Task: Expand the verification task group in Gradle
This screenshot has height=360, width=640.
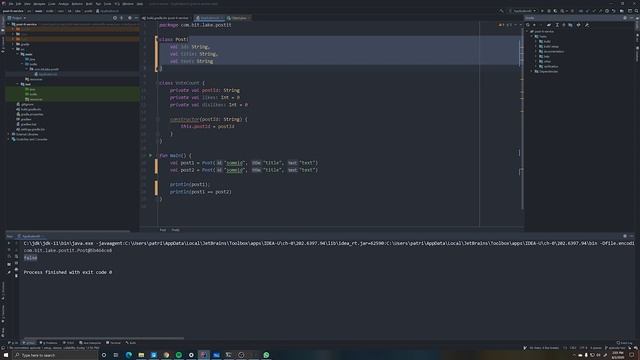Action: pyautogui.click(x=536, y=67)
